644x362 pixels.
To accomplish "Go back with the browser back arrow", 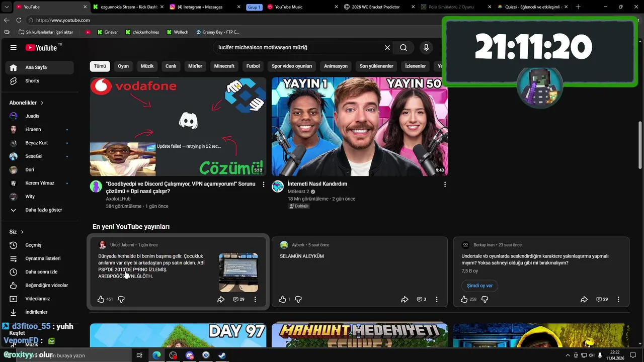I will (7, 20).
